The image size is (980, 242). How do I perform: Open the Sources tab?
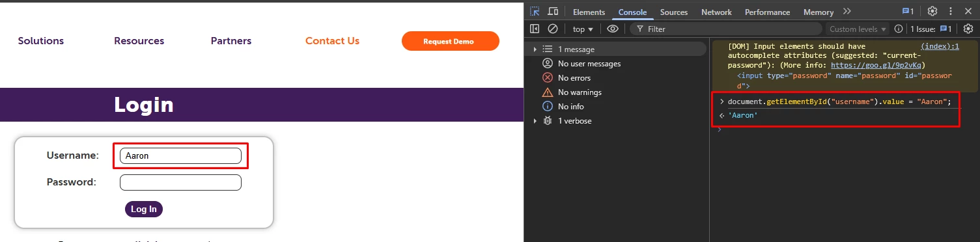pyautogui.click(x=674, y=12)
